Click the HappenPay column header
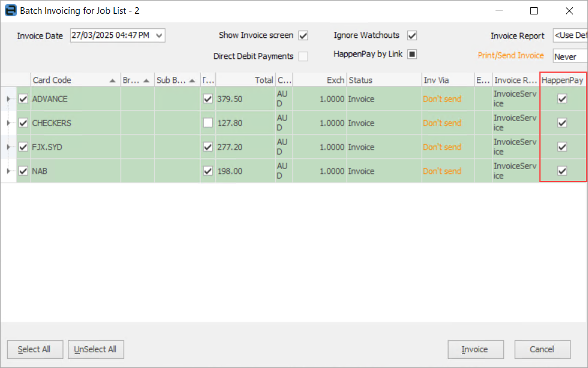The width and height of the screenshot is (588, 368). 562,80
